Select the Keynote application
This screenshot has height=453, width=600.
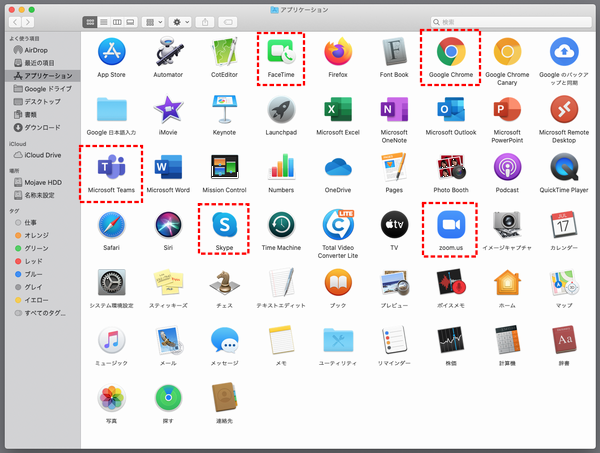(x=225, y=110)
